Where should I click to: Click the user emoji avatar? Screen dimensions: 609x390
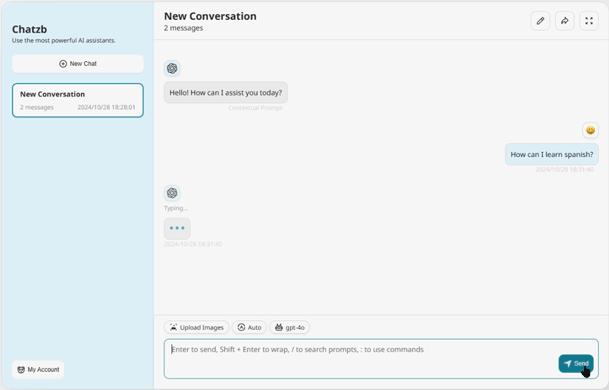(x=590, y=131)
